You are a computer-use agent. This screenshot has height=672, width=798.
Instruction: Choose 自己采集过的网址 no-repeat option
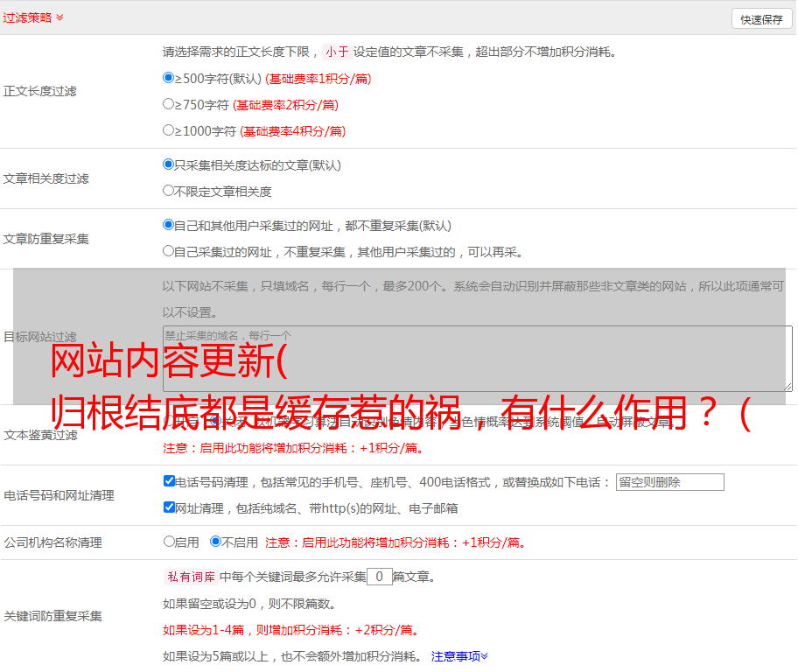169,251
